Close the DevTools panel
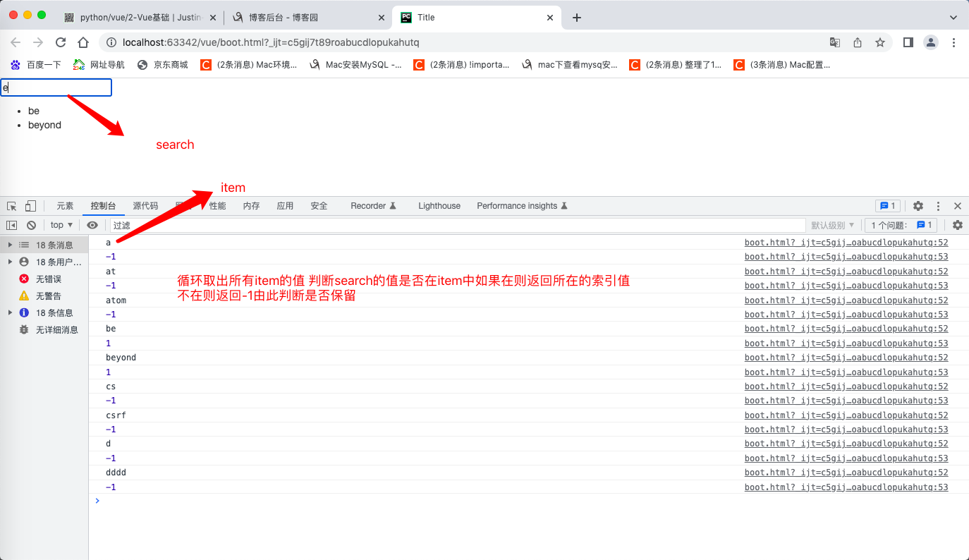This screenshot has height=560, width=969. tap(958, 206)
